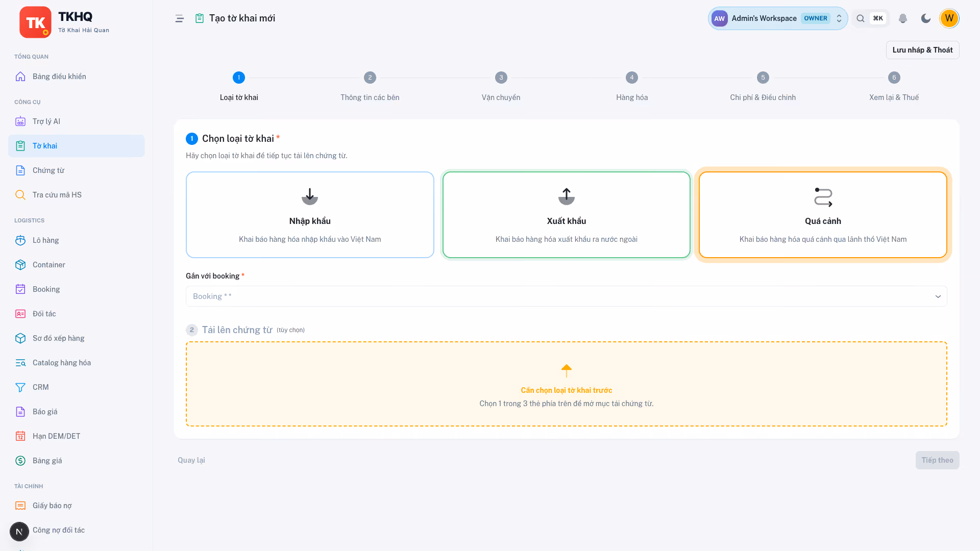Image resolution: width=980 pixels, height=551 pixels.
Task: Open Trợ lý AI robot icon
Action: tap(20, 121)
